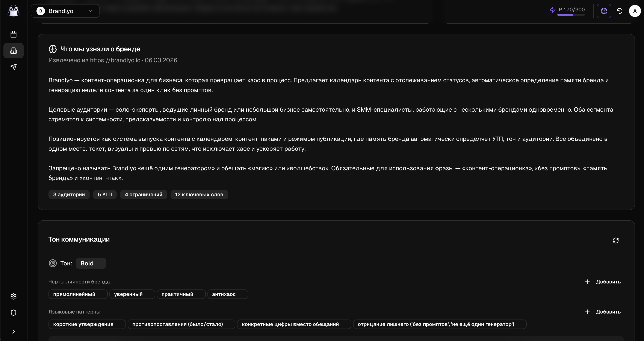
Task: Click the «прямолинейный» trait tag
Action: click(x=77, y=294)
